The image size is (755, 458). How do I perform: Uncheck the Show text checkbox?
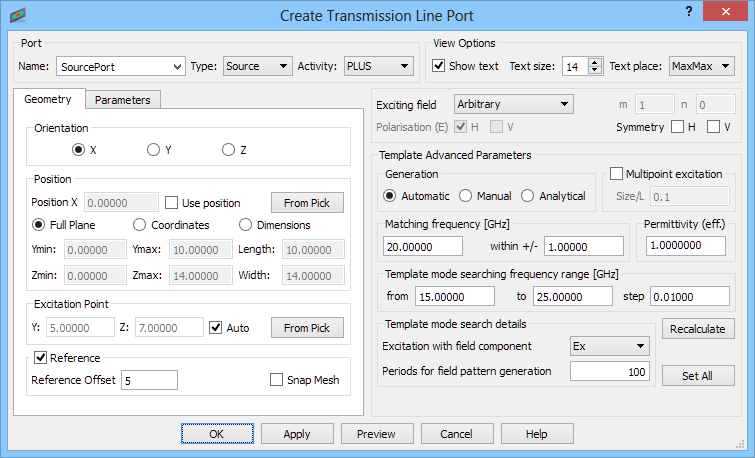(x=438, y=65)
